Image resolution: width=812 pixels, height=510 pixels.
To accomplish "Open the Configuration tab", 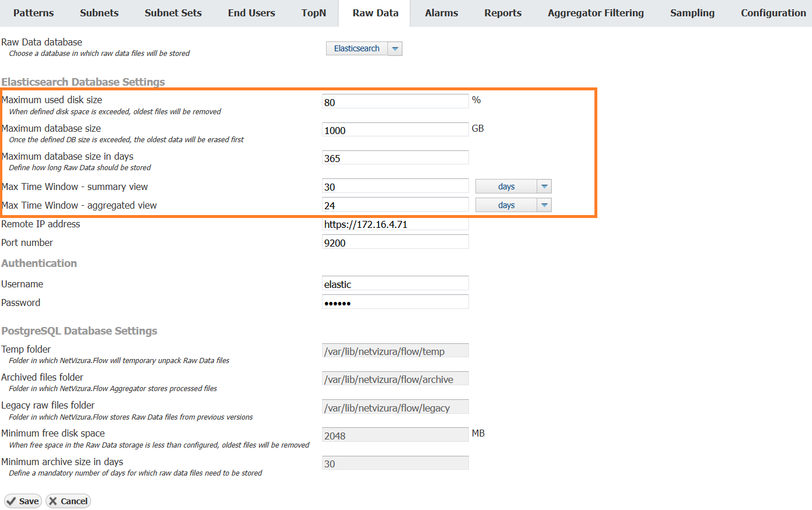I will (773, 13).
